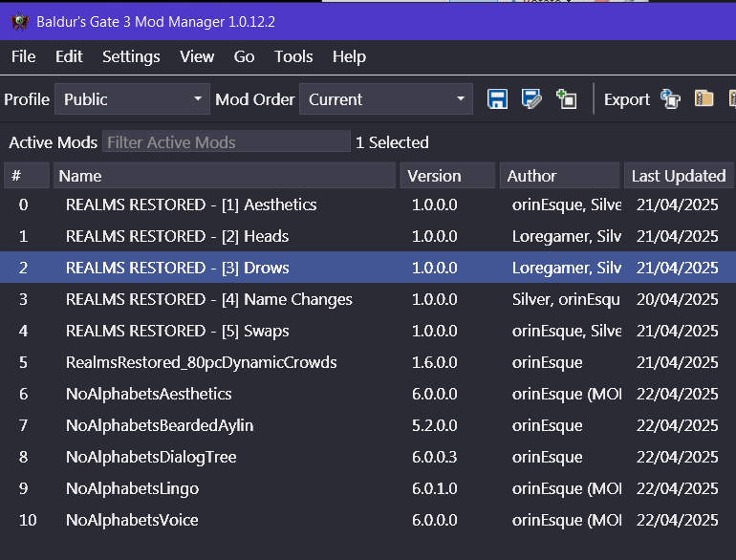
Task: Sort by the Last Updated column header
Action: pos(679,176)
